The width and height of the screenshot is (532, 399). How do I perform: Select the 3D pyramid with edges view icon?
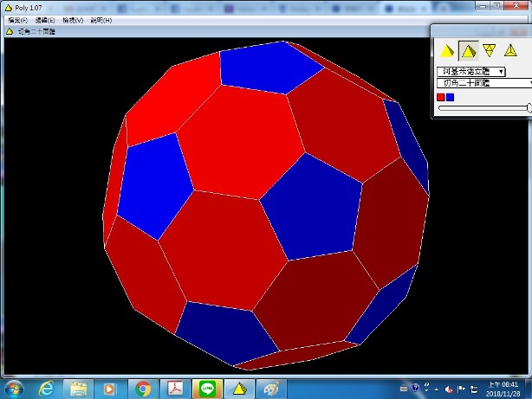[x=468, y=51]
